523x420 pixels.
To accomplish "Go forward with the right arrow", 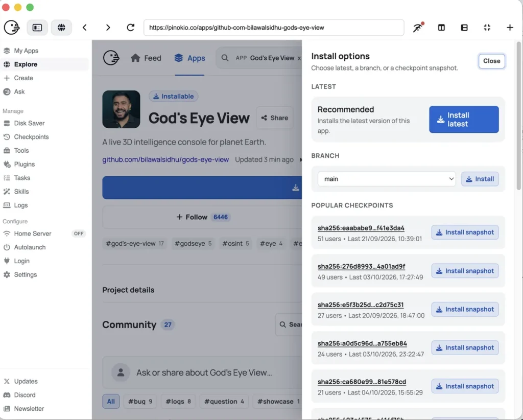I will tap(108, 28).
